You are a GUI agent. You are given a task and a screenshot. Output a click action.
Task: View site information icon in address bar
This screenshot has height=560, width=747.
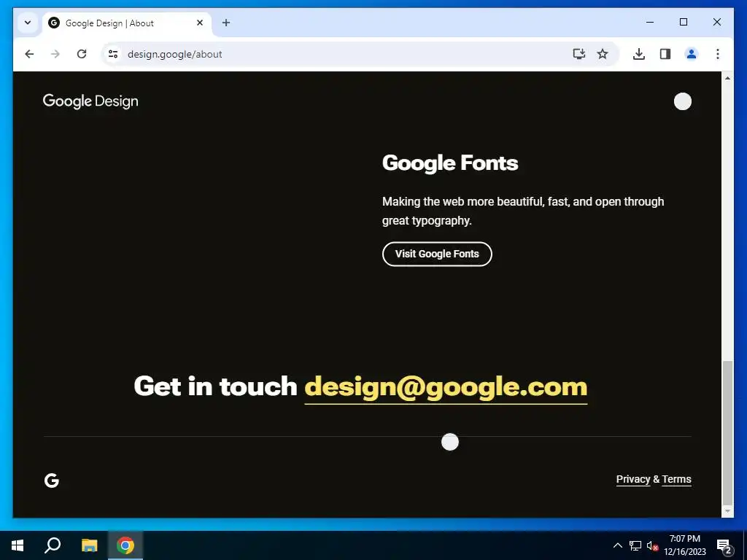(113, 54)
